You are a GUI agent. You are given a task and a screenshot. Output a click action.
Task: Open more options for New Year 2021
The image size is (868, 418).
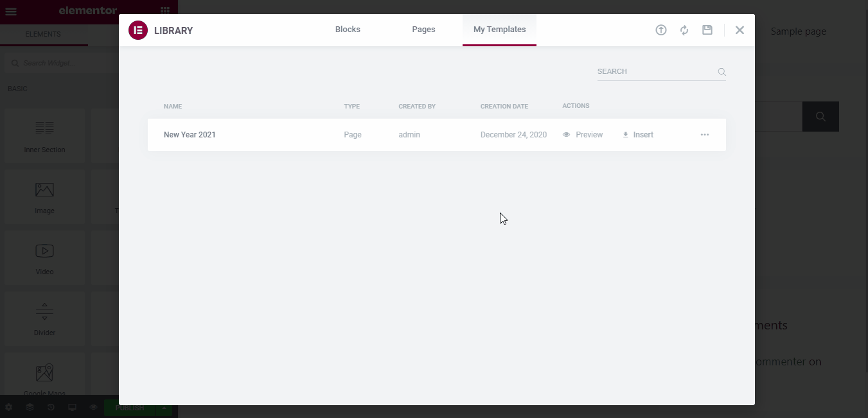pos(705,135)
